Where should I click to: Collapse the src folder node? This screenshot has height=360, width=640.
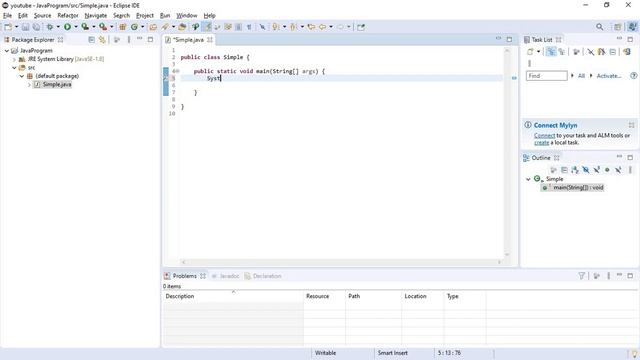14,68
